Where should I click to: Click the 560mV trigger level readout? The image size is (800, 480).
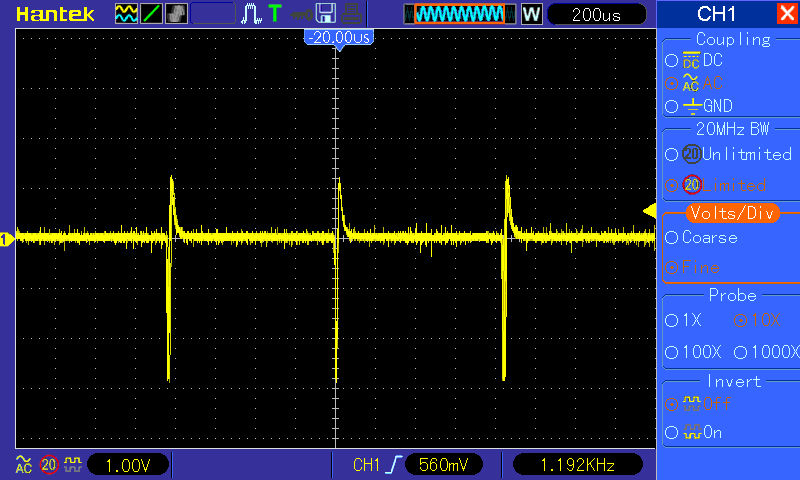tap(443, 465)
